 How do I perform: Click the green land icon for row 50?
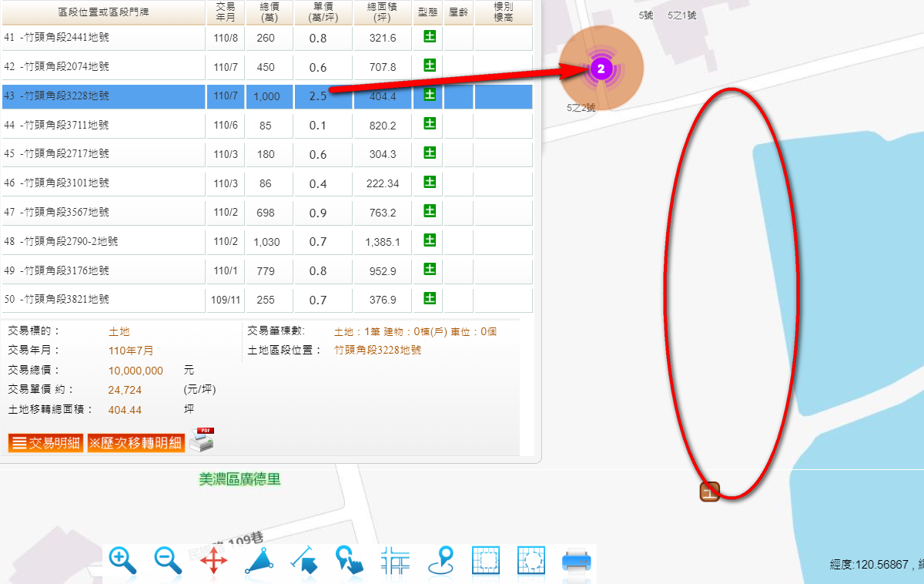pyautogui.click(x=430, y=298)
